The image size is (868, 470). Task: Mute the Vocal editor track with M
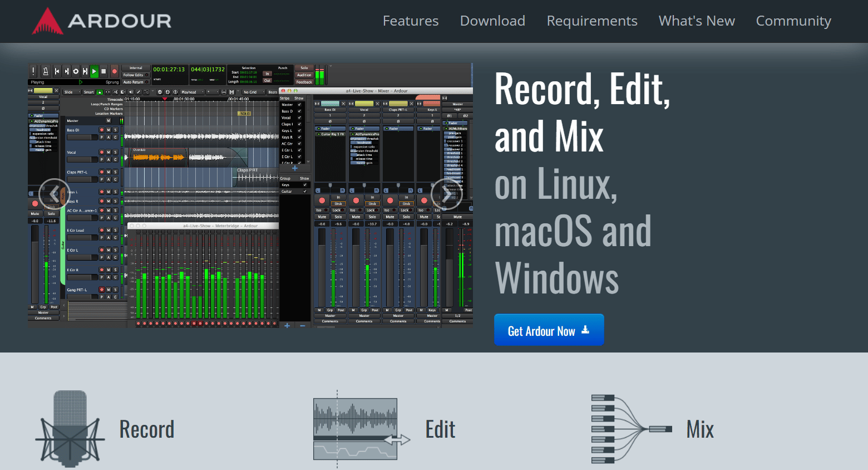108,152
